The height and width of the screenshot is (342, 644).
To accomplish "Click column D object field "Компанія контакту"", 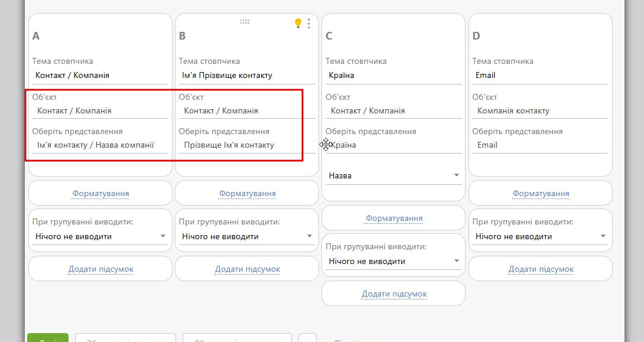I will tap(540, 111).
